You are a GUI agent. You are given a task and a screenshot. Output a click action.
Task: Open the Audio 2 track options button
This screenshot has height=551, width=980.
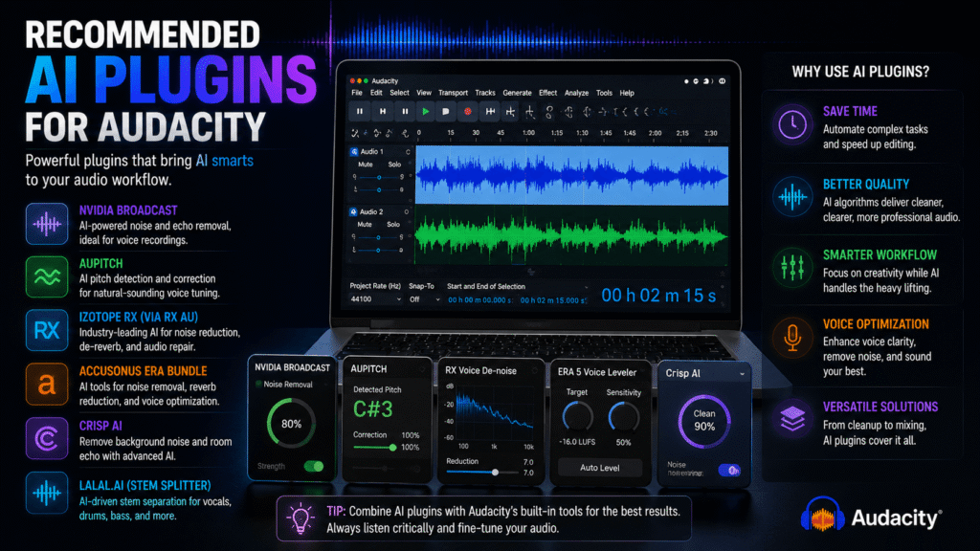406,211
